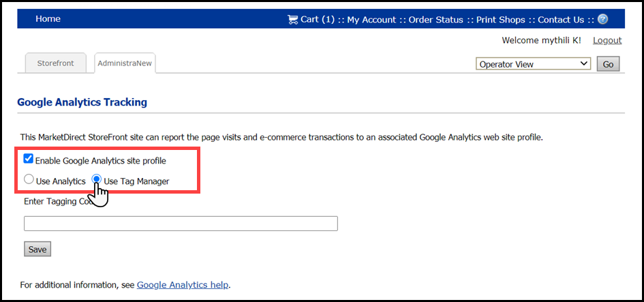Click the shopping cart icon
This screenshot has height=302, width=644.
point(293,19)
